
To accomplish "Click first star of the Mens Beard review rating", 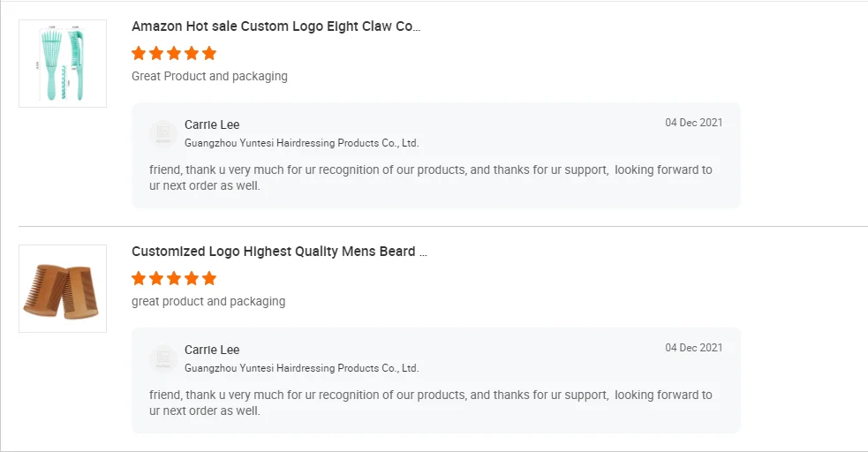I will (x=139, y=278).
